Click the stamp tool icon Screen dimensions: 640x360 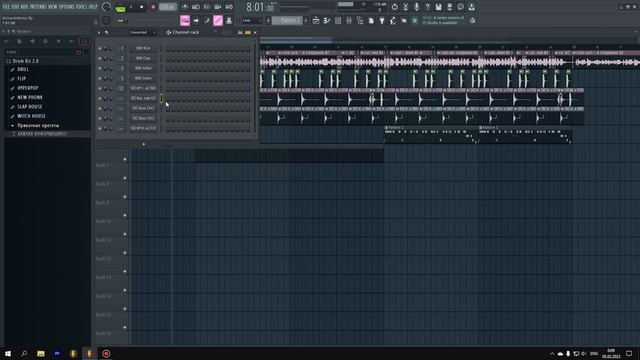click(229, 20)
